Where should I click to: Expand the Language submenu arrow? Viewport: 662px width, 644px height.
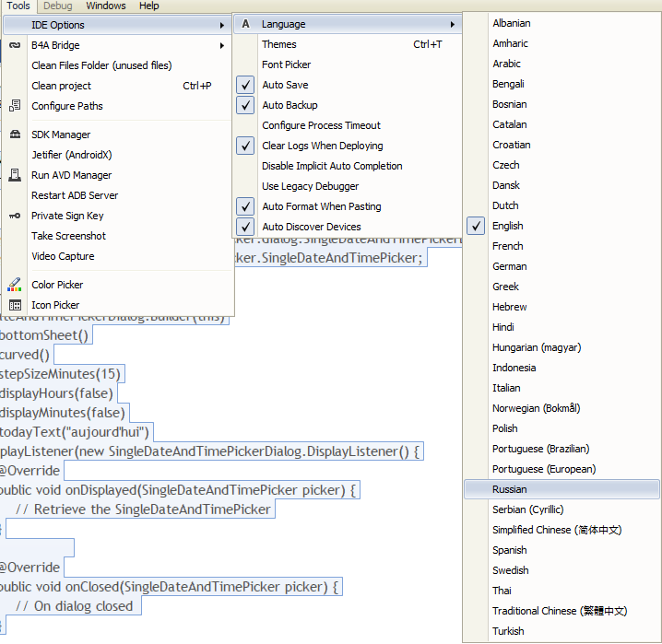click(x=452, y=25)
